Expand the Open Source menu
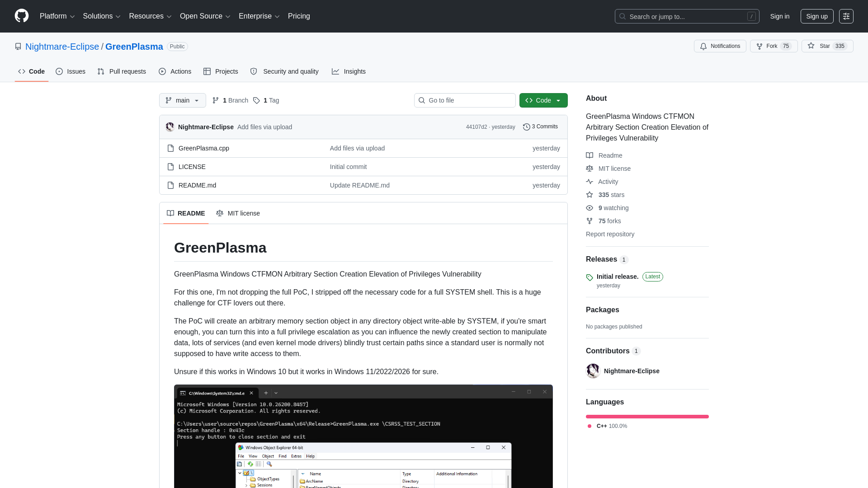The width and height of the screenshot is (868, 488). pos(205,16)
